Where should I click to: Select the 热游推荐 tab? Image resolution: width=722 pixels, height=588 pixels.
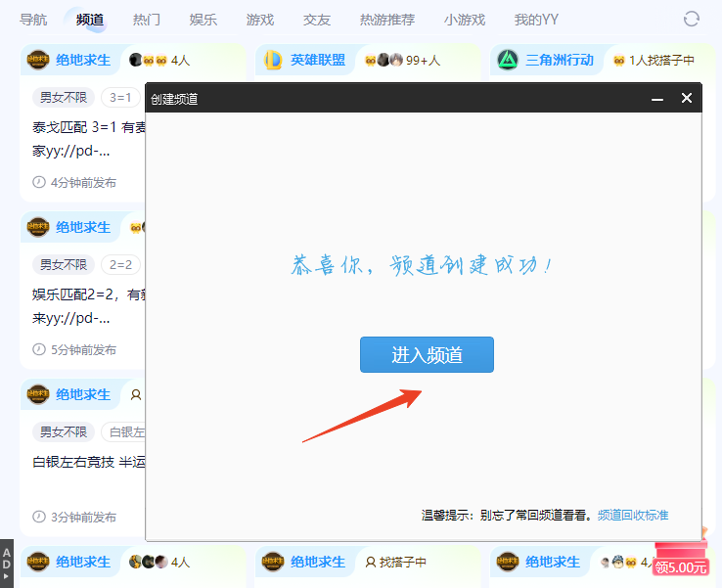click(x=387, y=20)
